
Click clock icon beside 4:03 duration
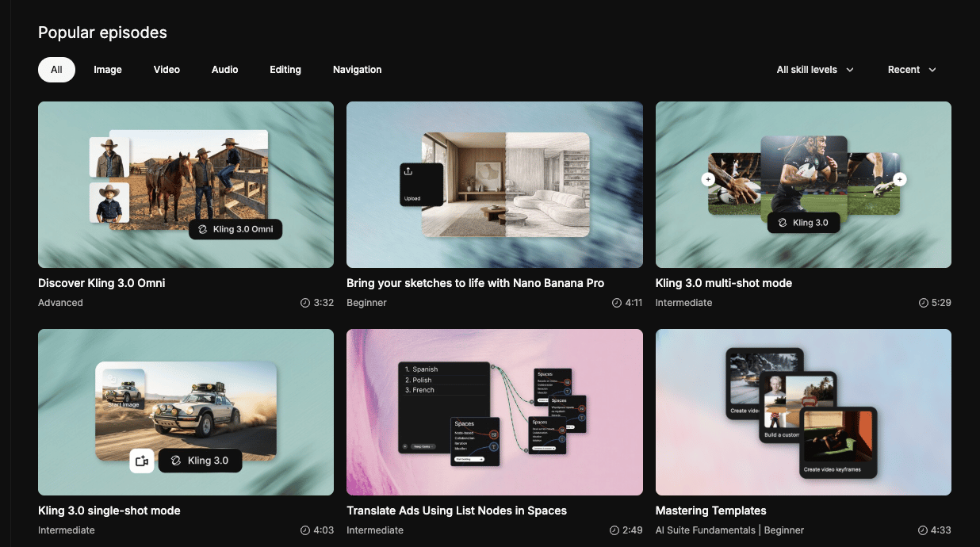(305, 530)
